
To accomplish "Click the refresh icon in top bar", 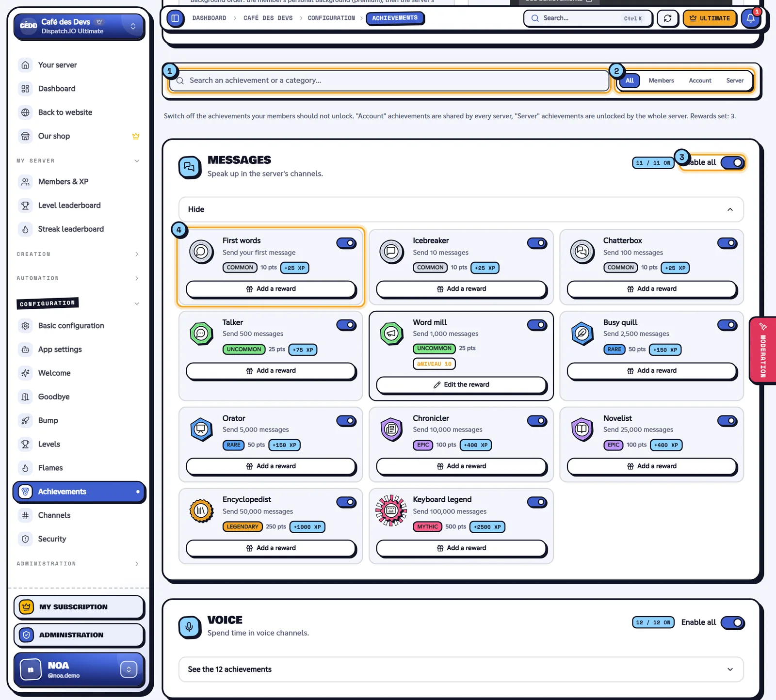I will (668, 18).
